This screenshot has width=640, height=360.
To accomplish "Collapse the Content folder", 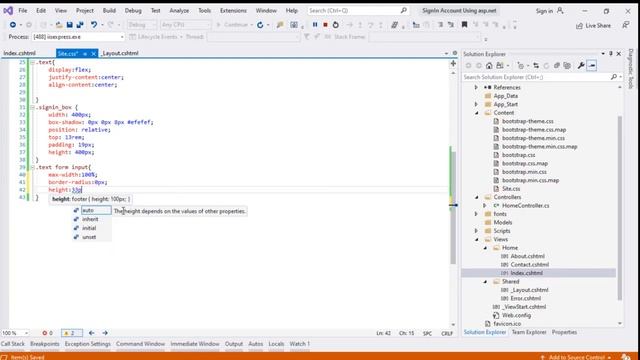I will (476, 113).
